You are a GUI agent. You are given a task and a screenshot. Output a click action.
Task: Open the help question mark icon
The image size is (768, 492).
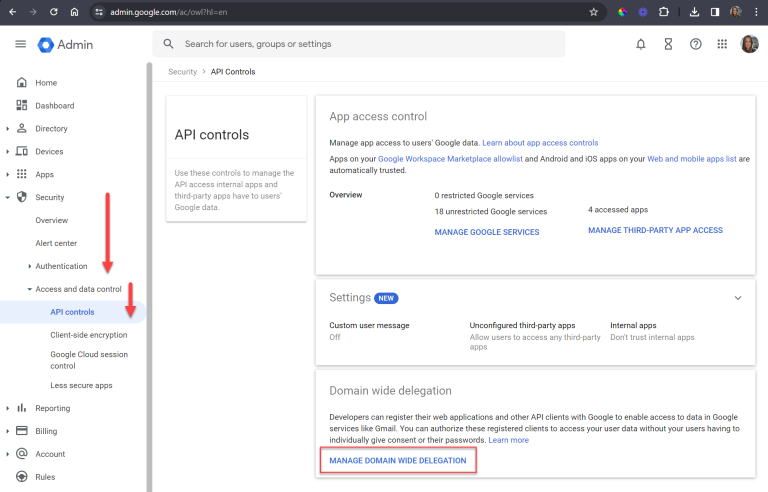(x=695, y=44)
